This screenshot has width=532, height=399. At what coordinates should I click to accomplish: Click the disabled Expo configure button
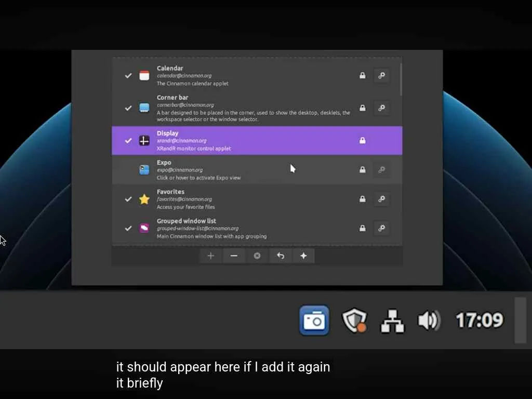pyautogui.click(x=381, y=170)
